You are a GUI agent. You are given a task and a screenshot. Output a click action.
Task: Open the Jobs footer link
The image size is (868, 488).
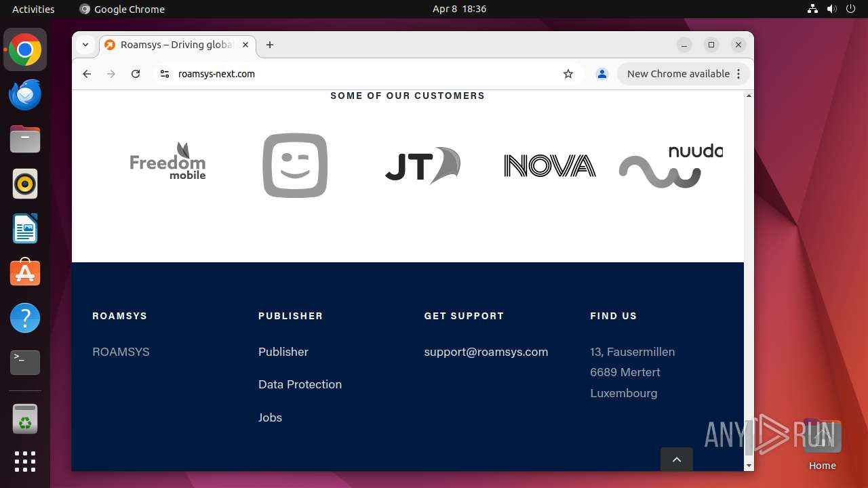270,418
